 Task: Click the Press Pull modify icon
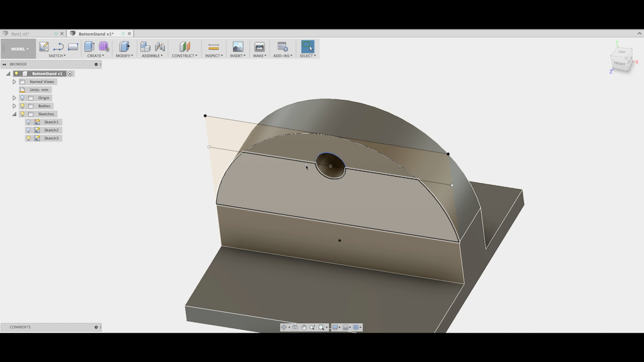point(124,47)
